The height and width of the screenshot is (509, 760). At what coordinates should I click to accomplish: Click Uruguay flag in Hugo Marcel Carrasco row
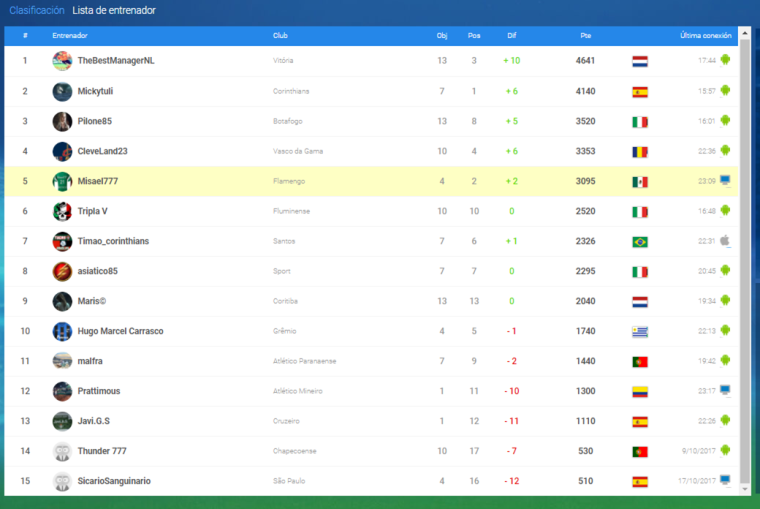point(640,332)
